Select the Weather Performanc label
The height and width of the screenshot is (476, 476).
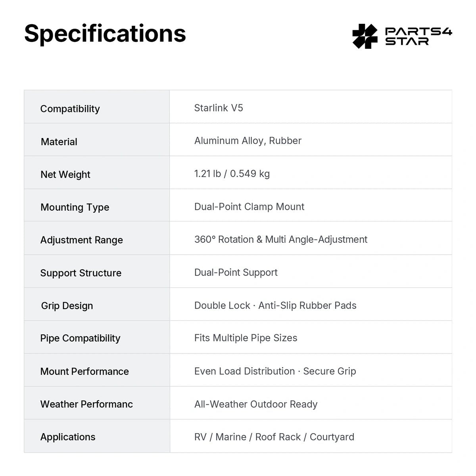point(86,404)
